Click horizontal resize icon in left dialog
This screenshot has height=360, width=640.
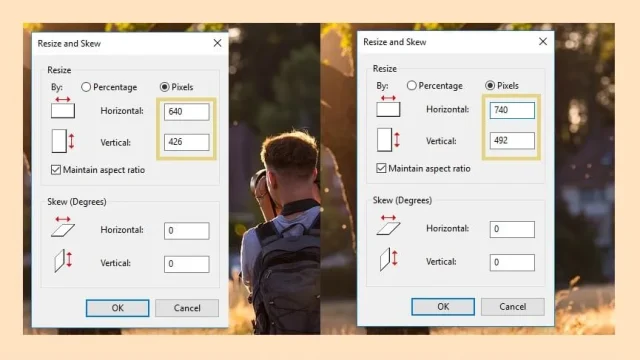(63, 107)
